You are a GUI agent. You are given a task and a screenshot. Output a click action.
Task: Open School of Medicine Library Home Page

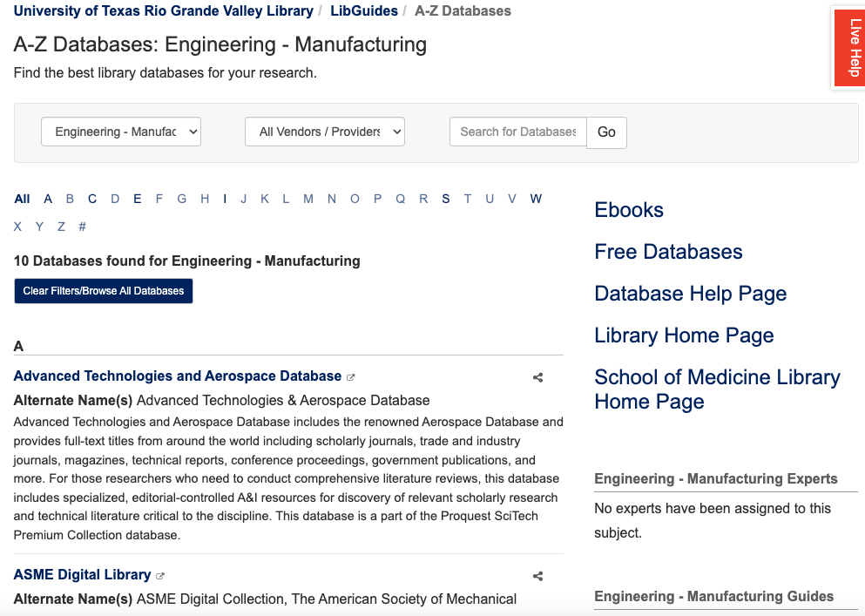pyautogui.click(x=716, y=388)
